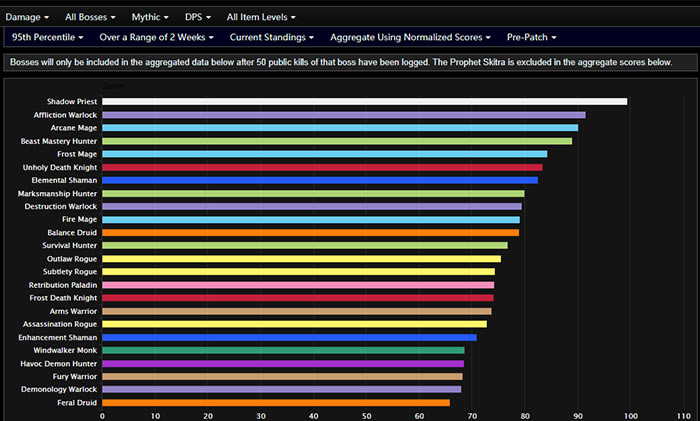Expand the Current Standings dropdown
Viewport: 700px width, 421px height.
[x=272, y=37]
